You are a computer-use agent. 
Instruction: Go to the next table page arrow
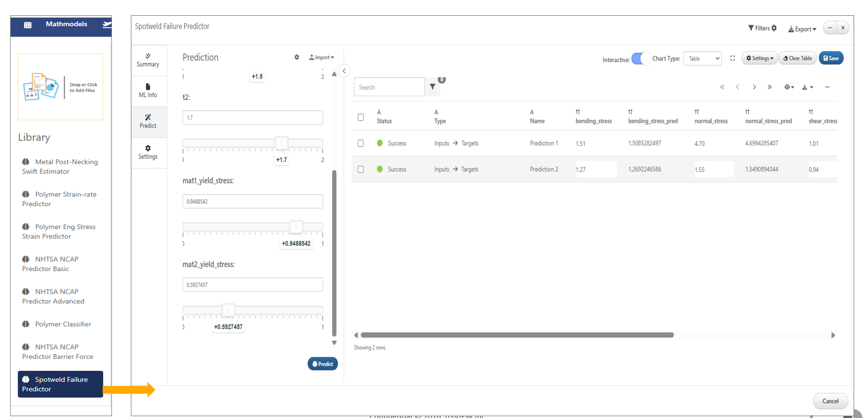click(754, 87)
